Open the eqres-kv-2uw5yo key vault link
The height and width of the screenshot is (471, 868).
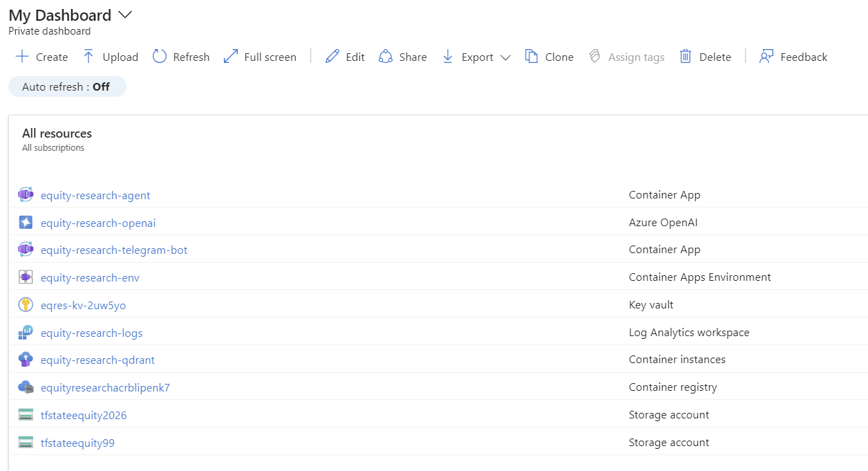[84, 305]
